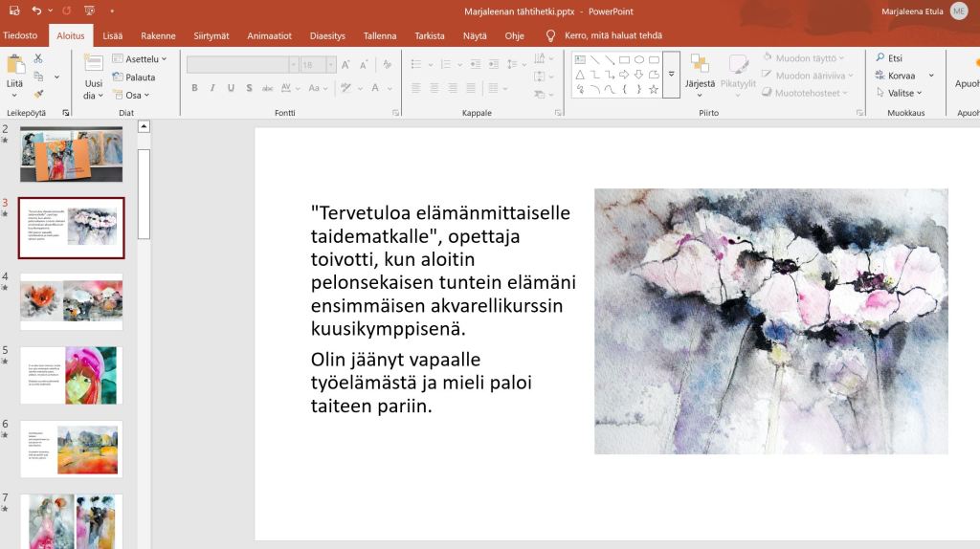Align text left
This screenshot has height=549, width=980.
pos(415,88)
